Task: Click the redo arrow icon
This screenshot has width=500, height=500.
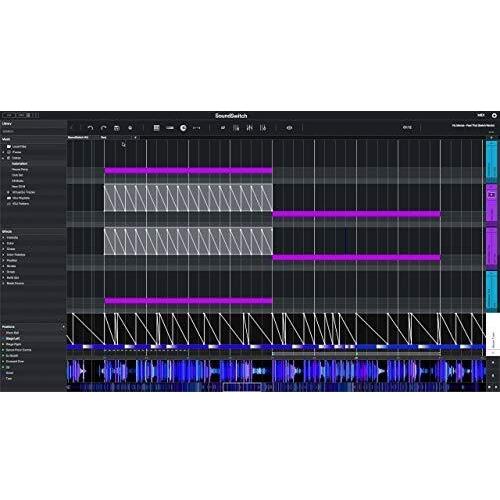Action: tap(104, 128)
